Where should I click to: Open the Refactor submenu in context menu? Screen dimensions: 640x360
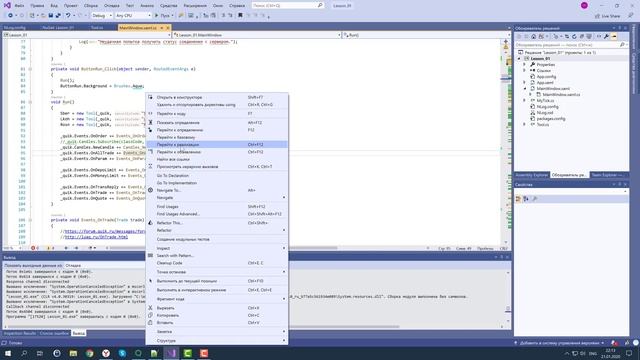tap(217, 230)
